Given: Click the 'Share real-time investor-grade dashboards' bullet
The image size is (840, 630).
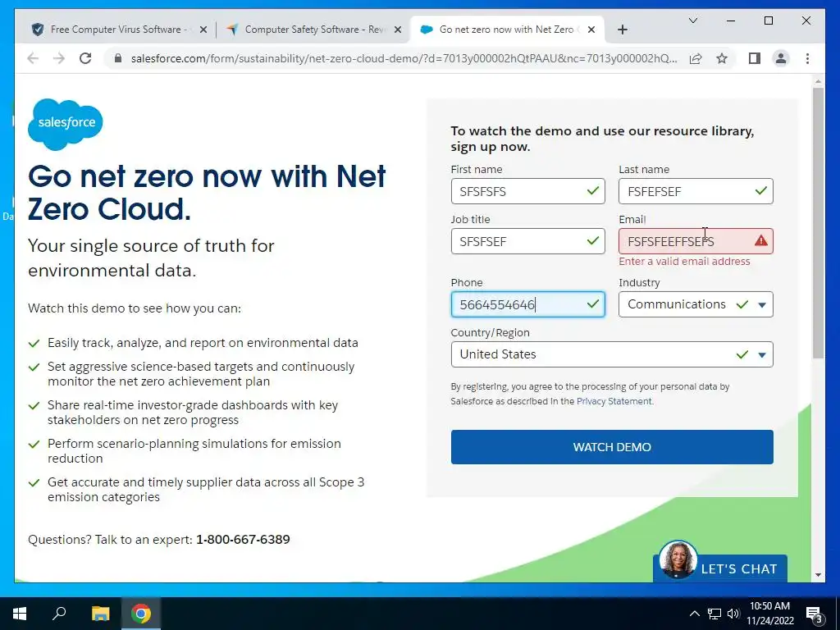Looking at the screenshot, I should click(193, 413).
